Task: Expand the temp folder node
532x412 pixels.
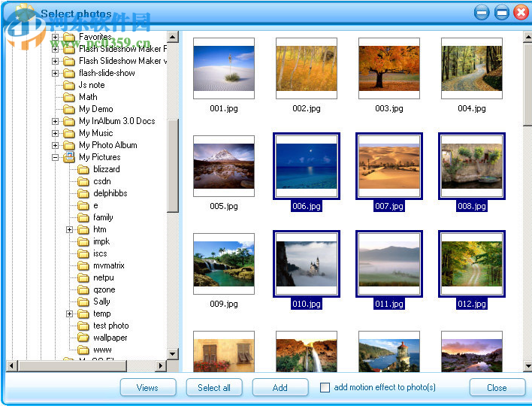Action: click(70, 314)
